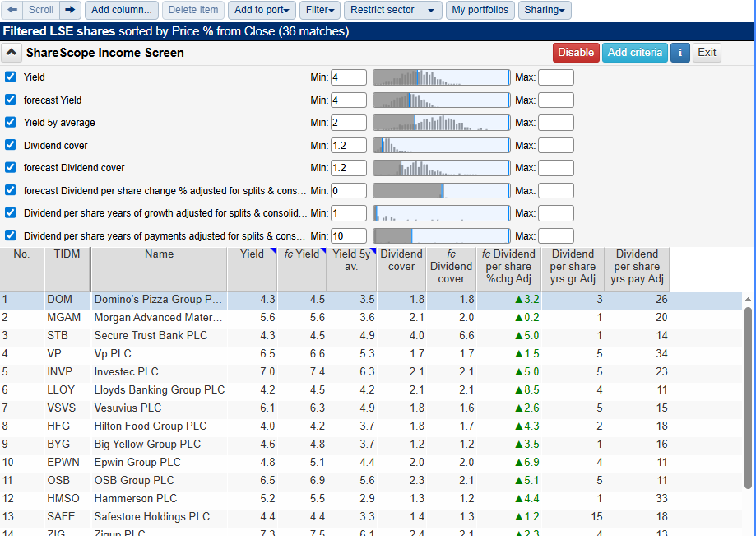Open the Filter dropdown menu

tap(320, 10)
